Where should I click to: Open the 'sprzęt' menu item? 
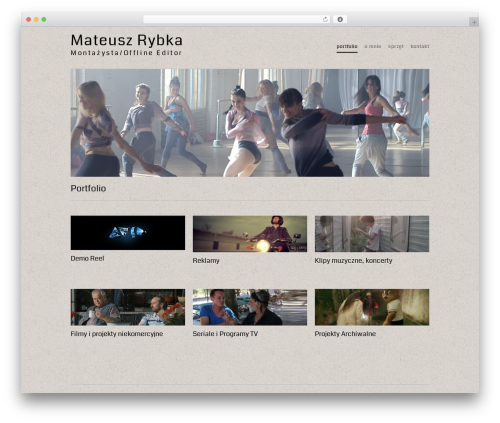click(x=396, y=46)
